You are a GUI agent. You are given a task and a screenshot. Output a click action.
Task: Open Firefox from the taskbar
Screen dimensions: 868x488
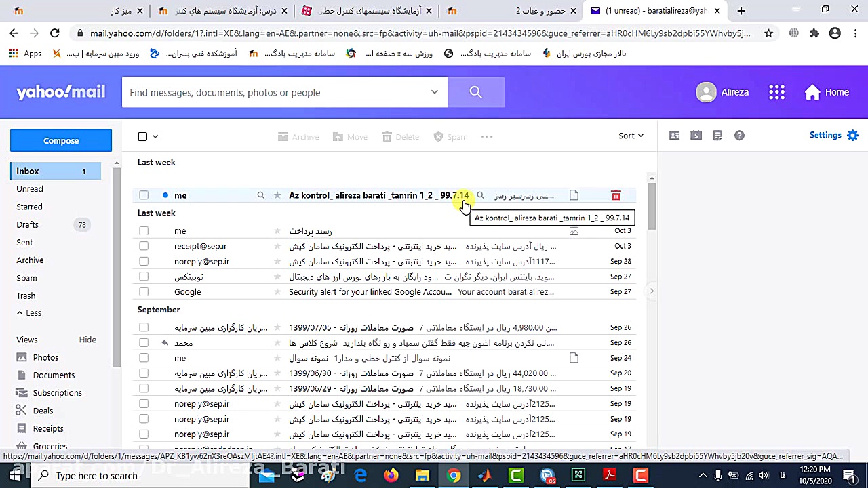pyautogui.click(x=391, y=475)
